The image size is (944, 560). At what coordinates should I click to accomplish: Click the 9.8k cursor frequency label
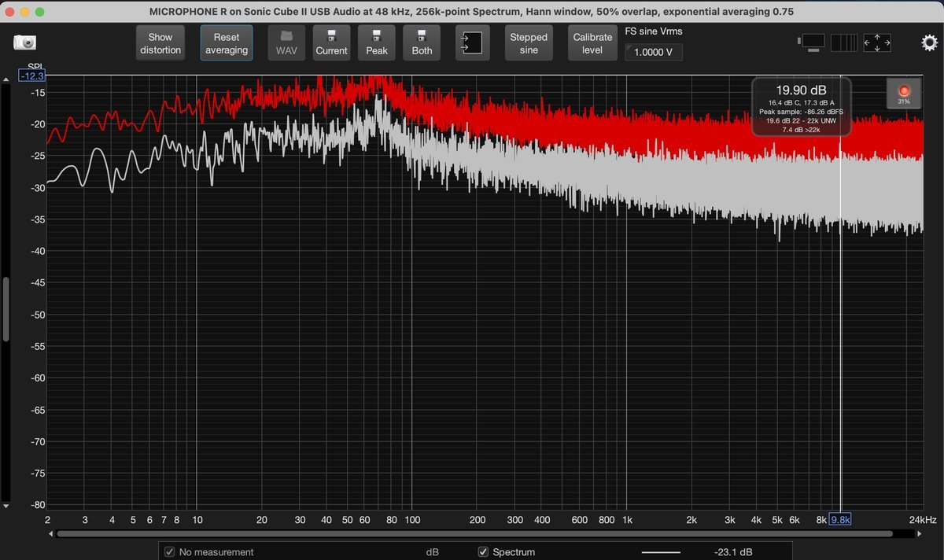841,520
